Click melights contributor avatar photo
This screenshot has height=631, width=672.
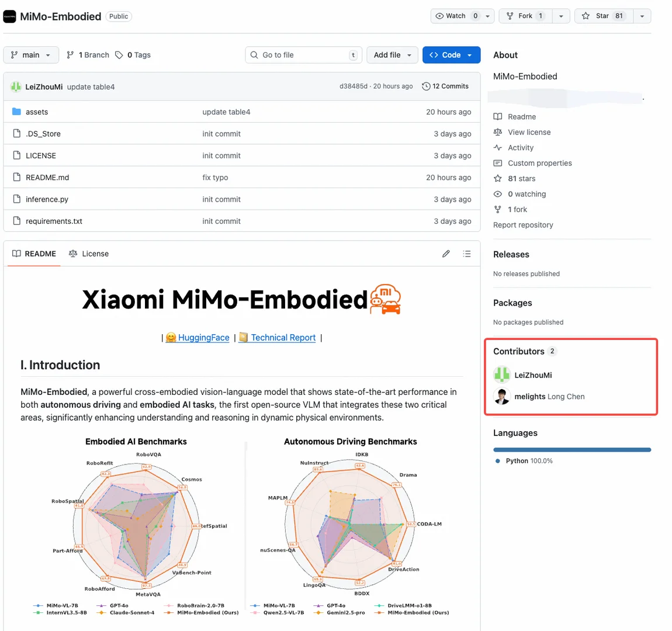[502, 396]
